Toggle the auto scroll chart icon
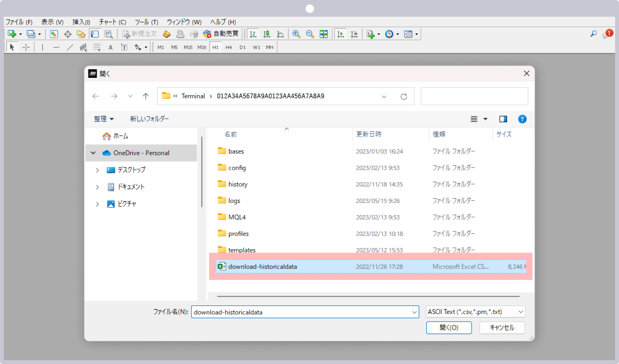 pyautogui.click(x=340, y=34)
